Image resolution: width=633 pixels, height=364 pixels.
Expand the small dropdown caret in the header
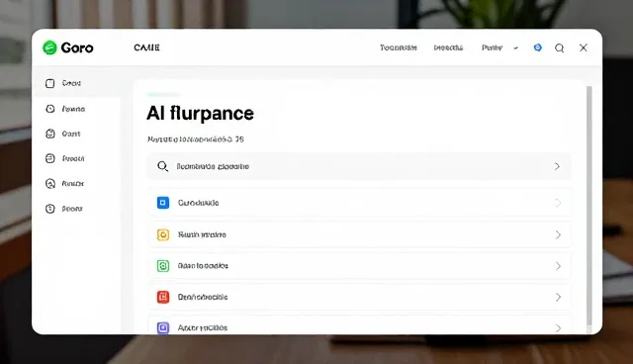tap(516, 48)
